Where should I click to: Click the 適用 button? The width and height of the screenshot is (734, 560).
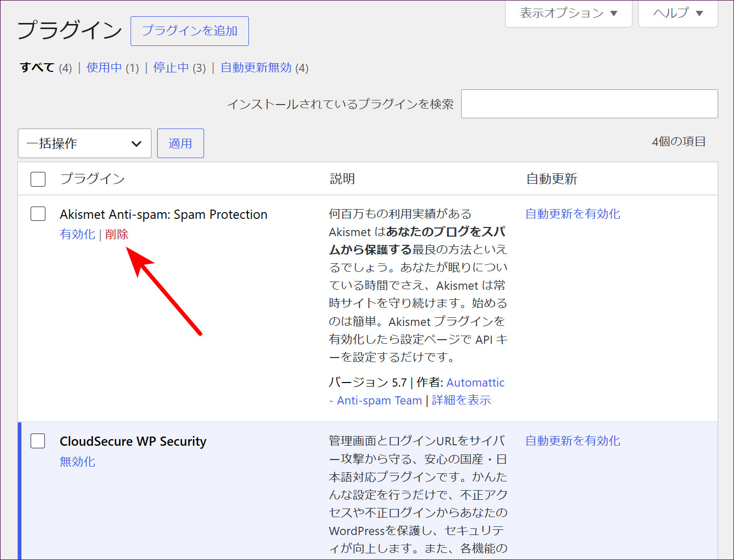point(180,143)
